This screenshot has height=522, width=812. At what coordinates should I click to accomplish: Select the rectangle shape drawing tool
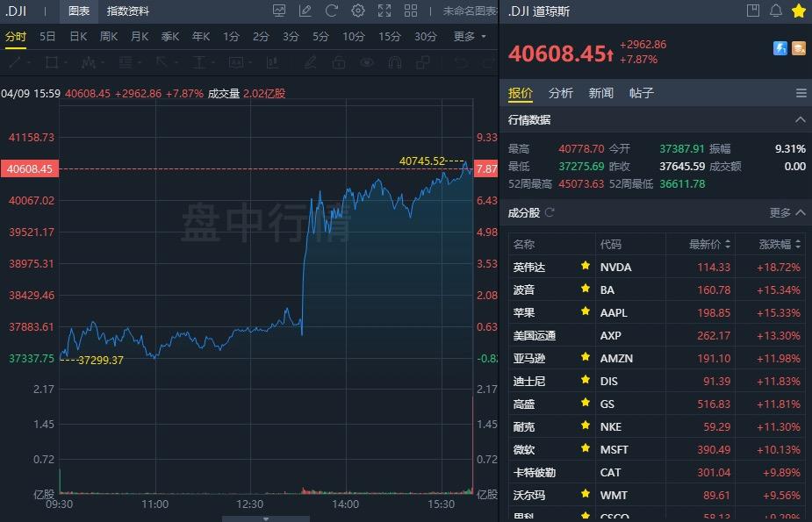pos(52,62)
